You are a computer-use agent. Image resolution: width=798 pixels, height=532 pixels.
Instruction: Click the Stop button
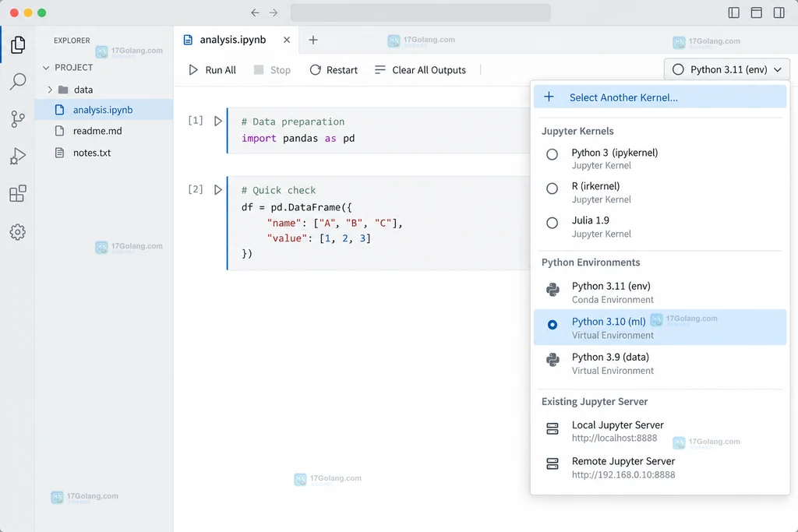pos(272,69)
